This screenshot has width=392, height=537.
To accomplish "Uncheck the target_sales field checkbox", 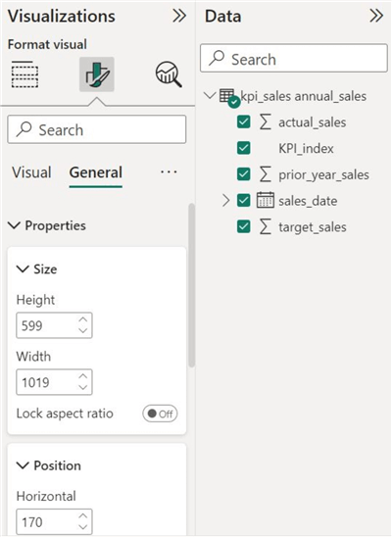I will coord(243,226).
